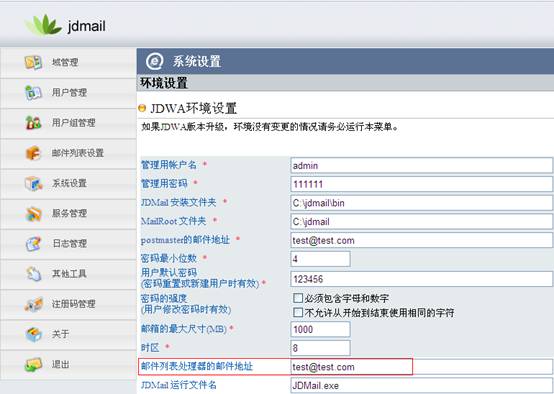The height and width of the screenshot is (394, 554).
Task: Click the 时区 label
Action: point(150,348)
